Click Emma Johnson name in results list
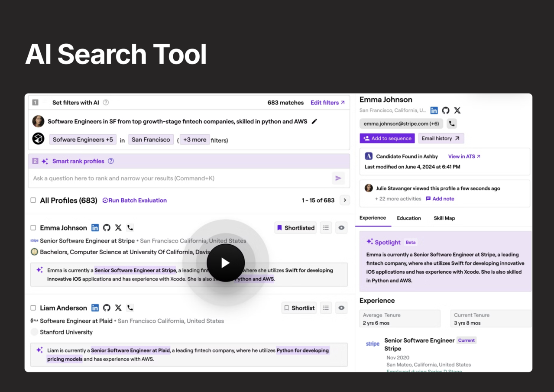The width and height of the screenshot is (554, 392). click(x=63, y=228)
